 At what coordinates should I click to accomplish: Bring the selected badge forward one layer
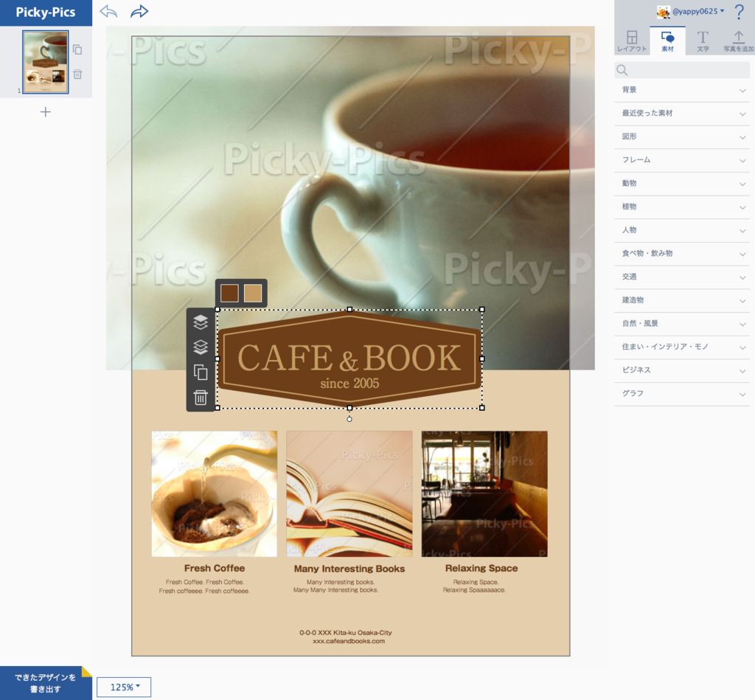[201, 322]
